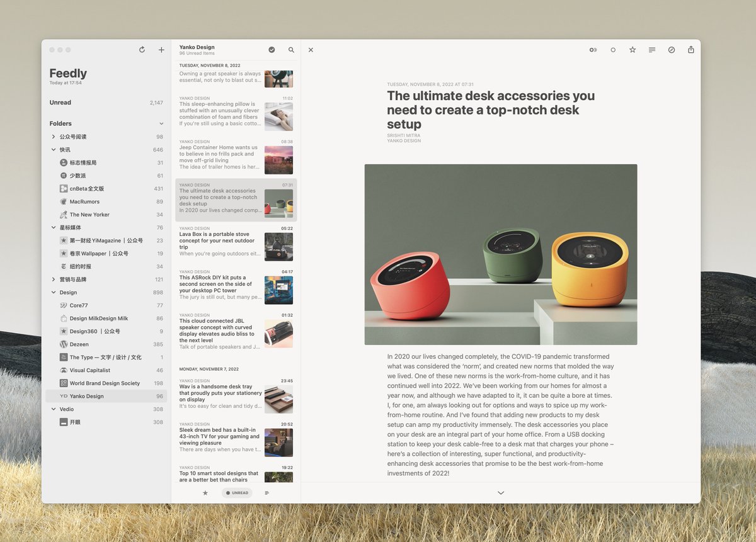Viewport: 756px width, 542px height.
Task: Toggle read status circle icon
Action: click(x=613, y=50)
